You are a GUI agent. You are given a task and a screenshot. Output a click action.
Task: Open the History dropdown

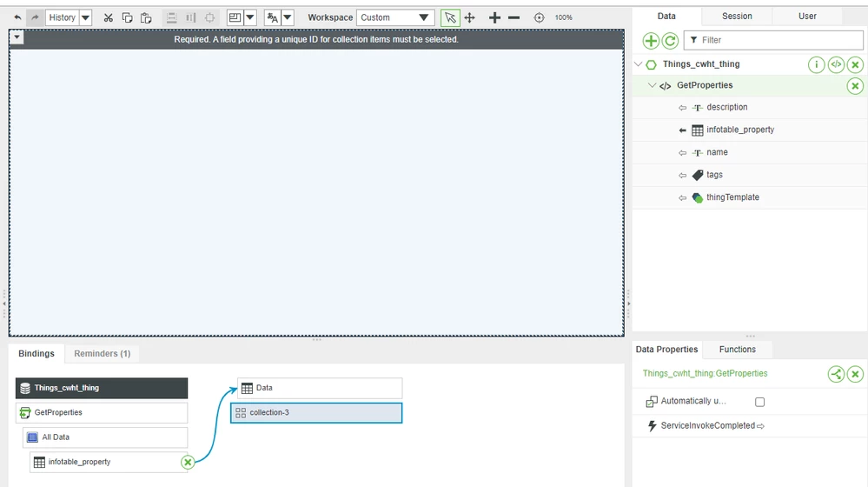(x=85, y=17)
